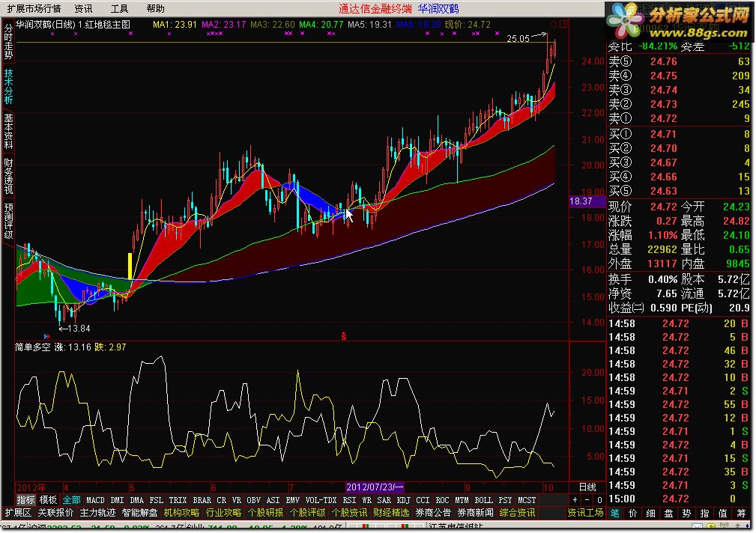Switch indicator to CCI
This screenshot has height=533, width=756.
(x=423, y=500)
